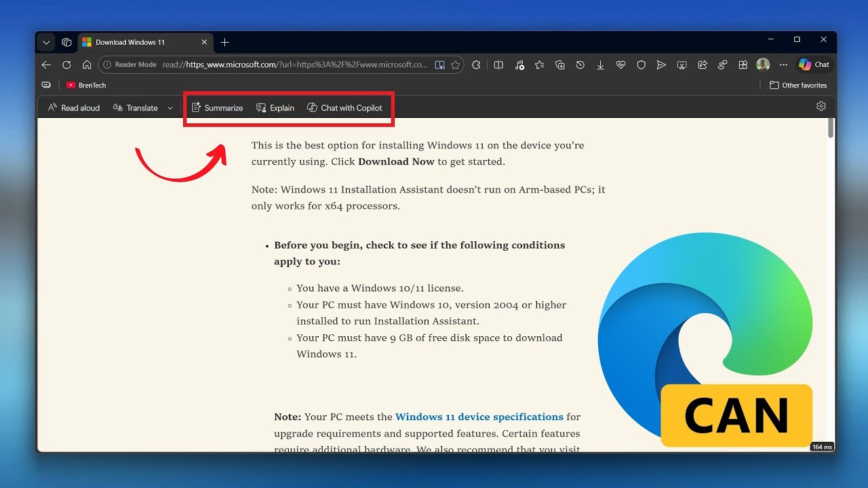This screenshot has width=868, height=488.
Task: Open the Home page
Action: pyautogui.click(x=87, y=65)
